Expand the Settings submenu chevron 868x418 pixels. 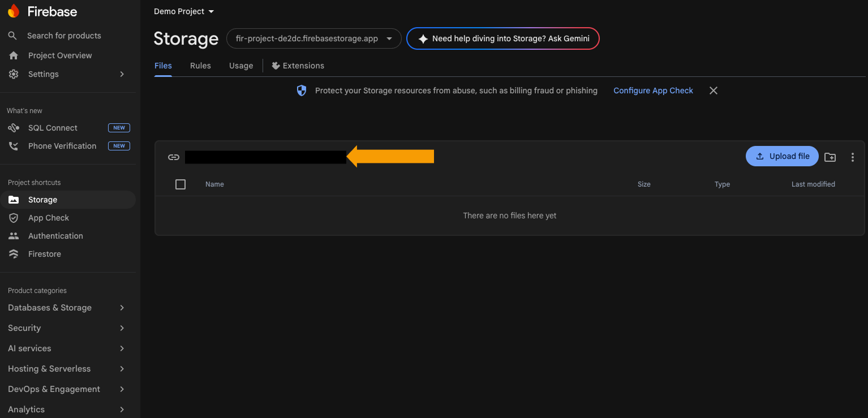(122, 74)
